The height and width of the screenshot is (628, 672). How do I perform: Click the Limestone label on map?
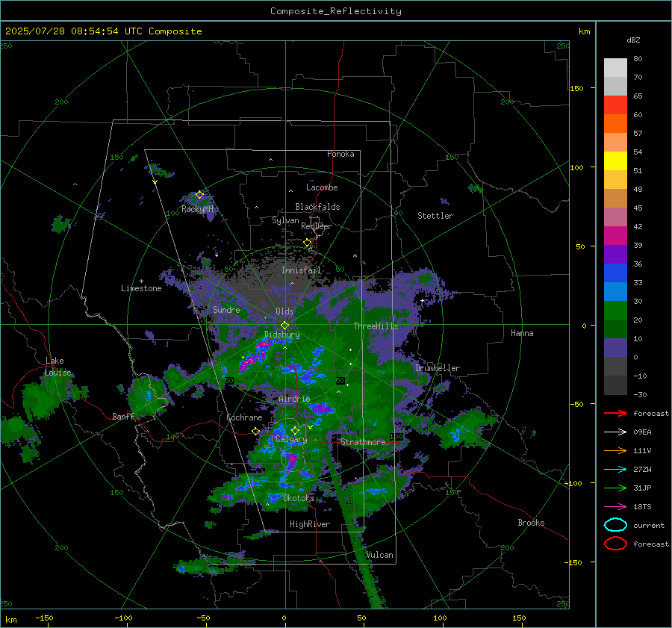click(141, 288)
